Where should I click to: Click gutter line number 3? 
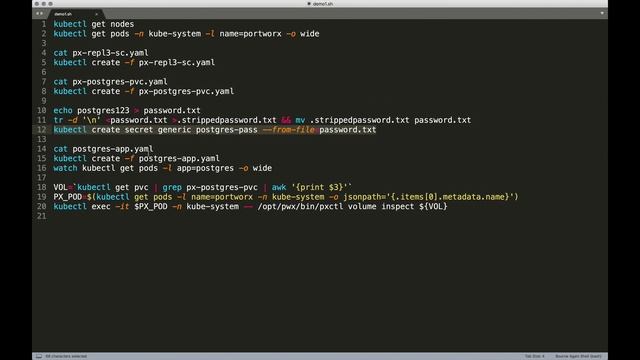pos(44,43)
